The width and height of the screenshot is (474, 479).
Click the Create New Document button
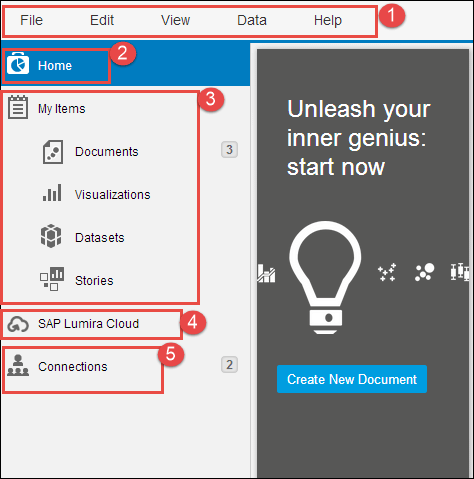coord(352,379)
